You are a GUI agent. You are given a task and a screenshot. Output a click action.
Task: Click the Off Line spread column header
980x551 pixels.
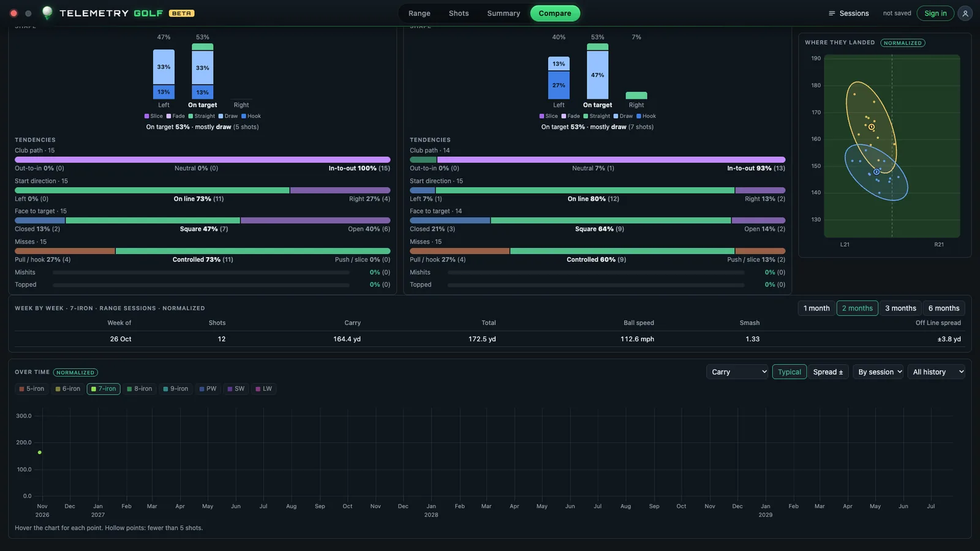tap(938, 323)
